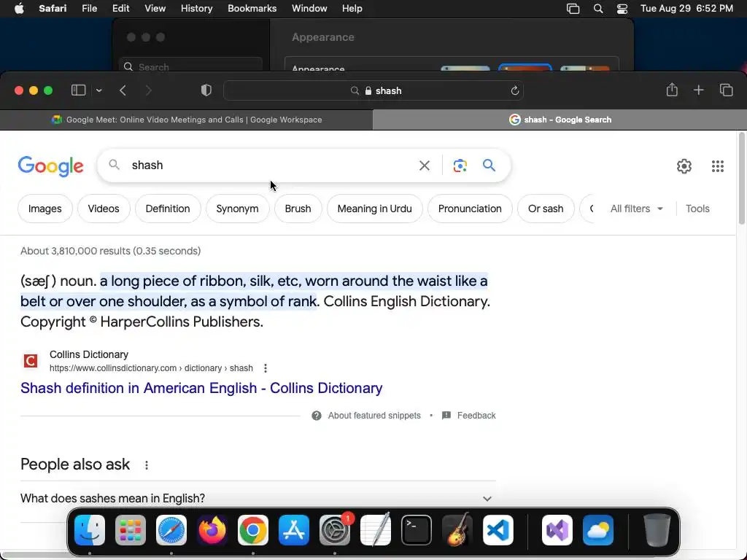Filter results by Videos

pyautogui.click(x=104, y=209)
